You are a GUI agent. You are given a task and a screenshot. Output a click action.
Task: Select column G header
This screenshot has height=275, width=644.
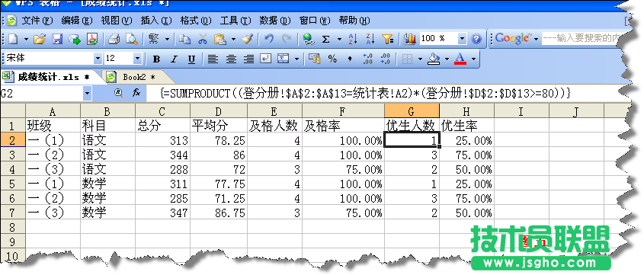(x=412, y=111)
